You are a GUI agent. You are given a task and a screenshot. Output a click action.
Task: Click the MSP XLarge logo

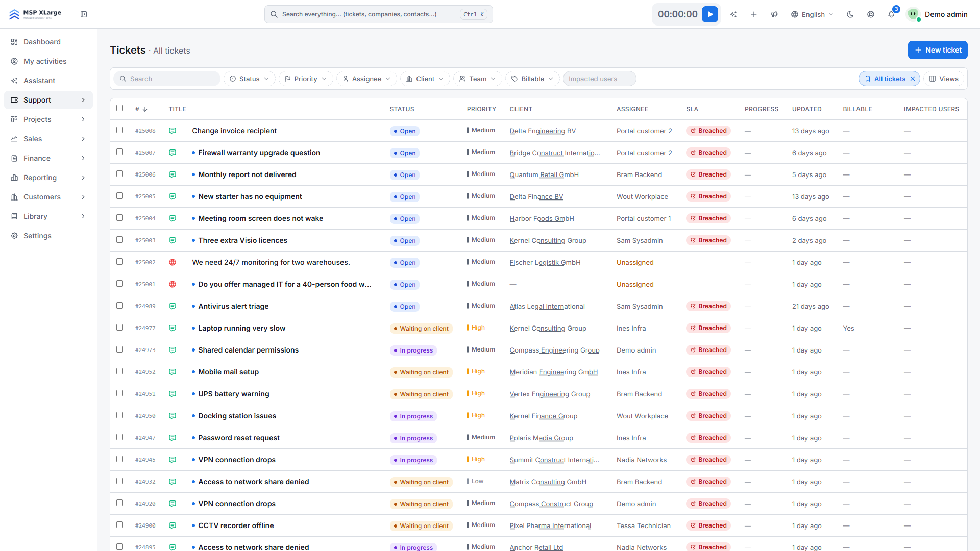35,14
